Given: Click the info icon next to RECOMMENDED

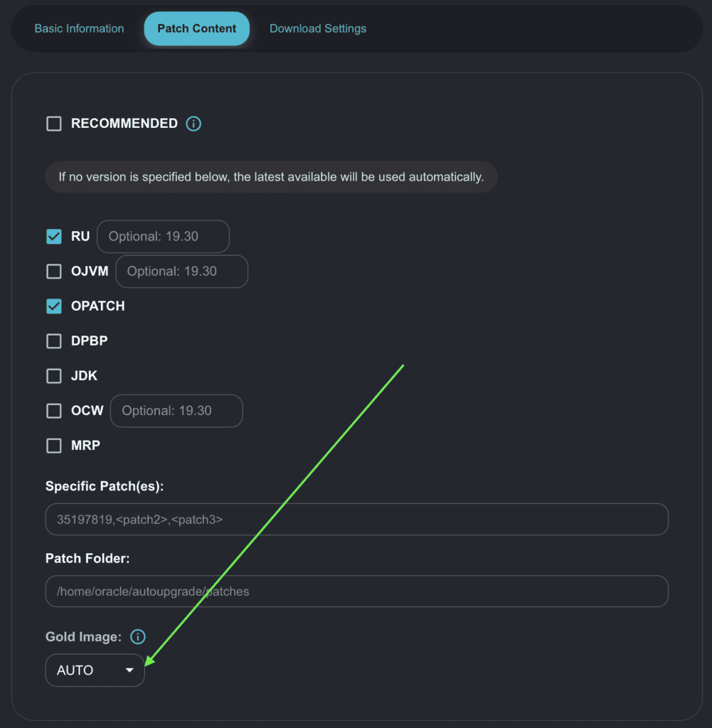Looking at the screenshot, I should tap(193, 124).
